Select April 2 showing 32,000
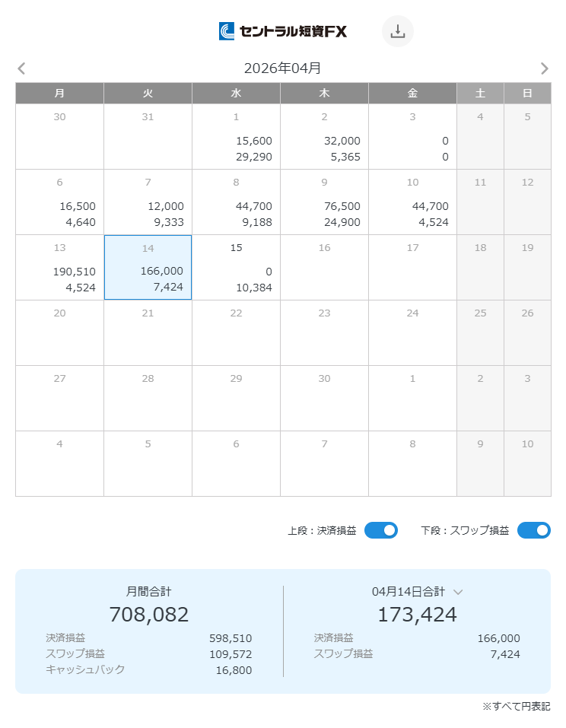 coord(324,136)
